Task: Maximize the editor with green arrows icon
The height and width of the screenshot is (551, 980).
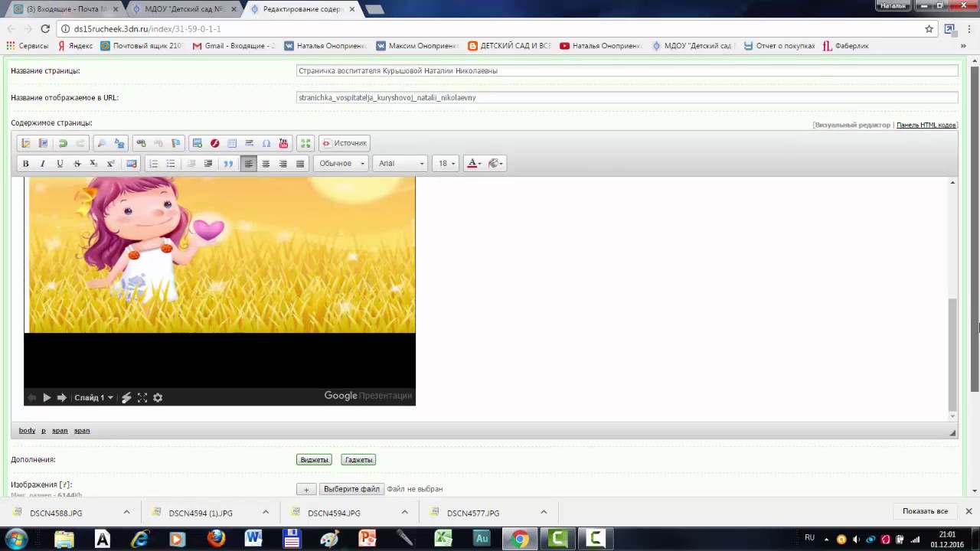Action: tap(305, 143)
